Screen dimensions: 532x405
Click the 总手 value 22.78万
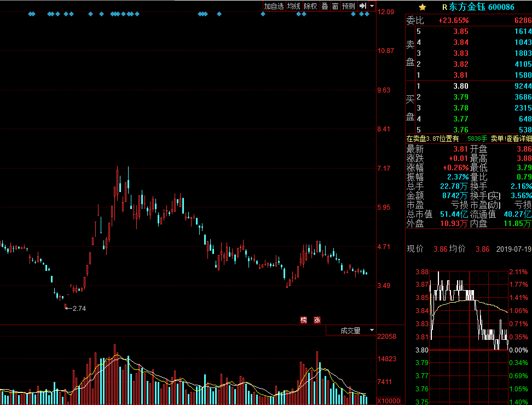click(454, 186)
